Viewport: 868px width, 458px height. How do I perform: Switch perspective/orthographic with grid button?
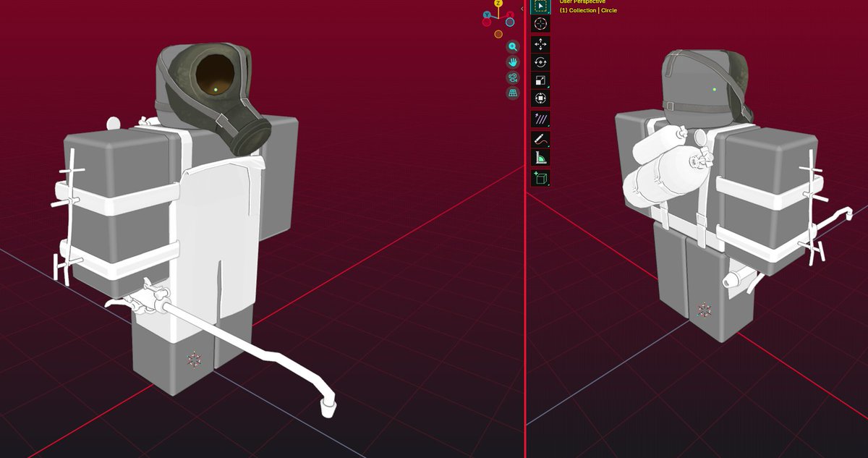(513, 94)
